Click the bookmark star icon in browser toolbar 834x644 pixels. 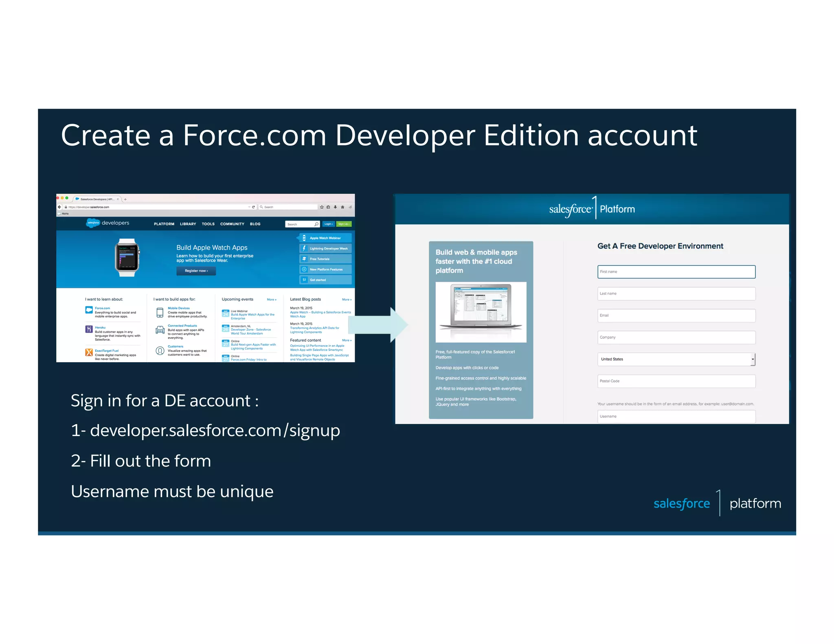click(322, 207)
